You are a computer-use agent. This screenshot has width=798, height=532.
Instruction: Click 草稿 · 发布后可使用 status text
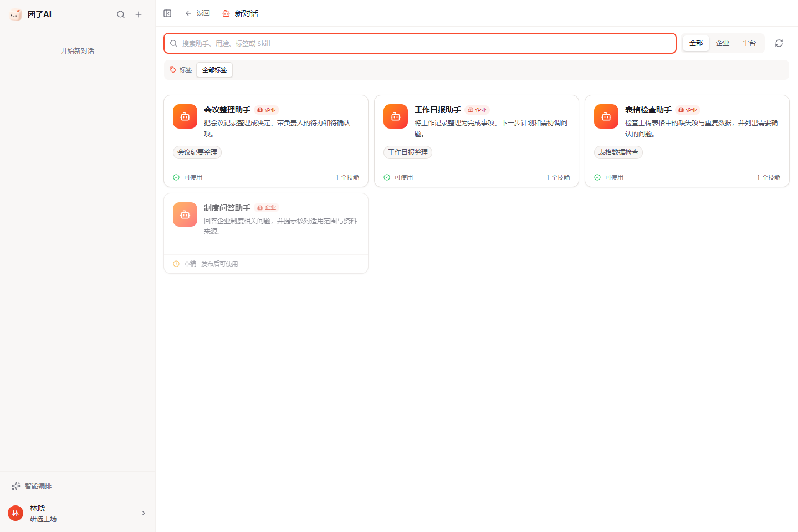pos(211,264)
